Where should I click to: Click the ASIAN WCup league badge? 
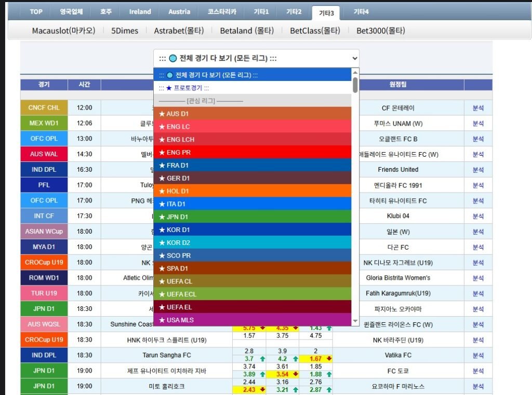44,231
